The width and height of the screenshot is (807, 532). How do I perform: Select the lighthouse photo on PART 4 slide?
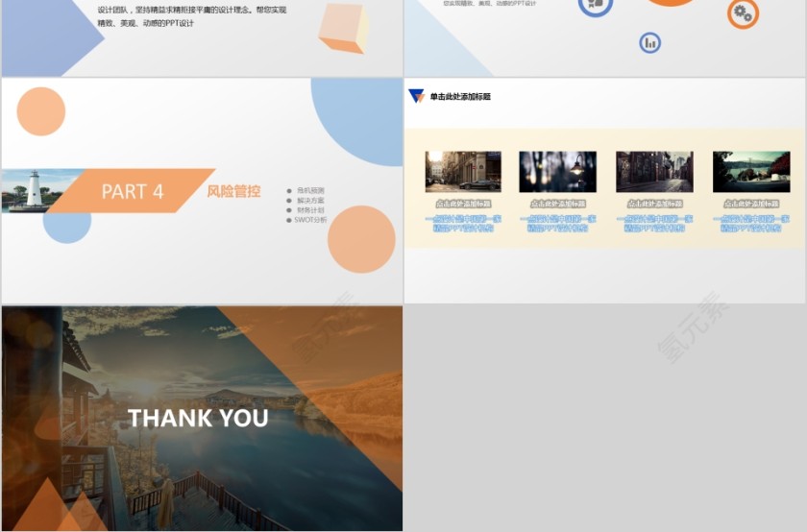click(x=34, y=190)
